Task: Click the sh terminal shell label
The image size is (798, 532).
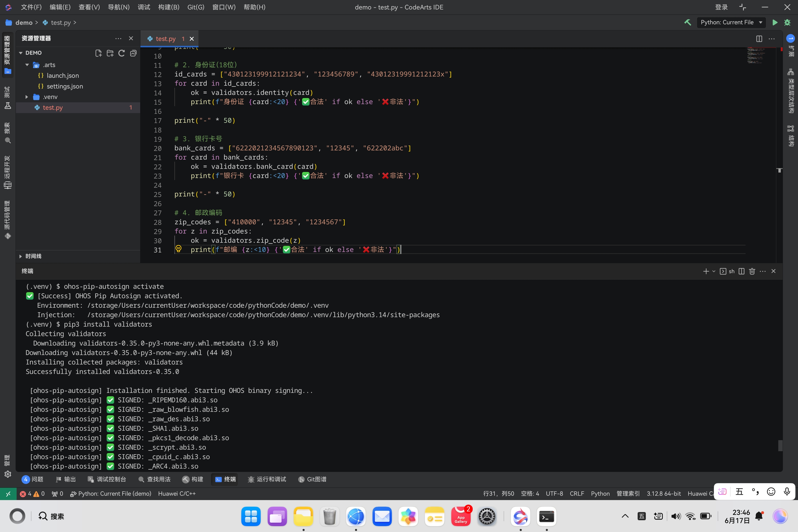Action: pos(727,271)
